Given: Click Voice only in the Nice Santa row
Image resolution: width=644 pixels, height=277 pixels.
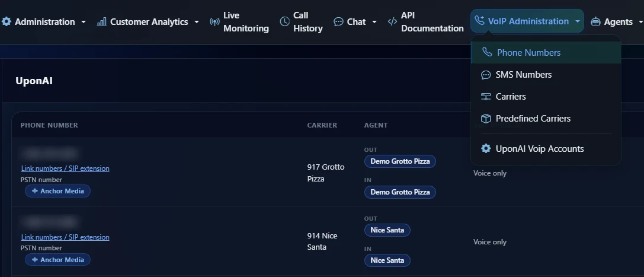Looking at the screenshot, I should point(489,241).
